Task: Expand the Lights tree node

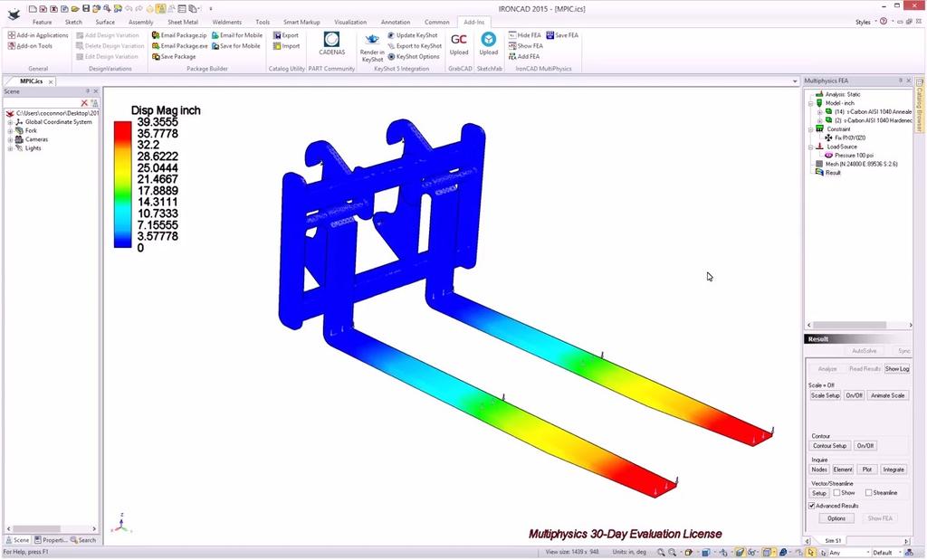Action: (x=10, y=149)
